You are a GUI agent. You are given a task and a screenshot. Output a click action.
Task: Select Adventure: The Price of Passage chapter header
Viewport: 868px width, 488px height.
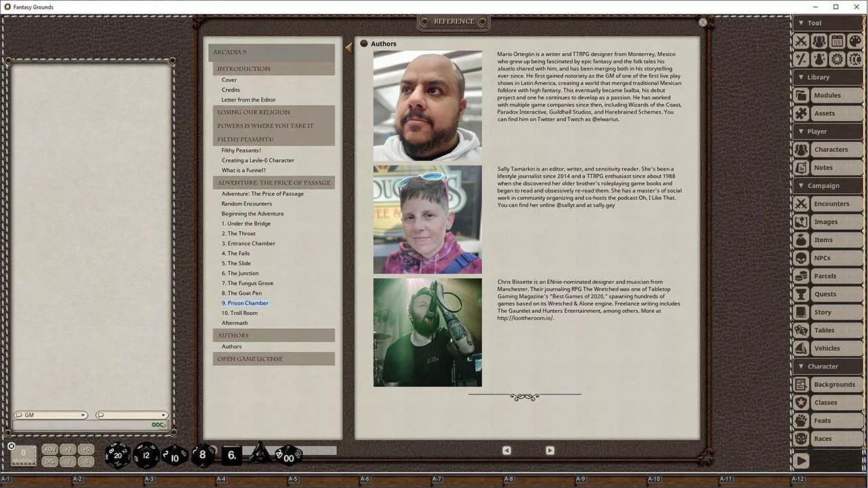[x=274, y=182]
